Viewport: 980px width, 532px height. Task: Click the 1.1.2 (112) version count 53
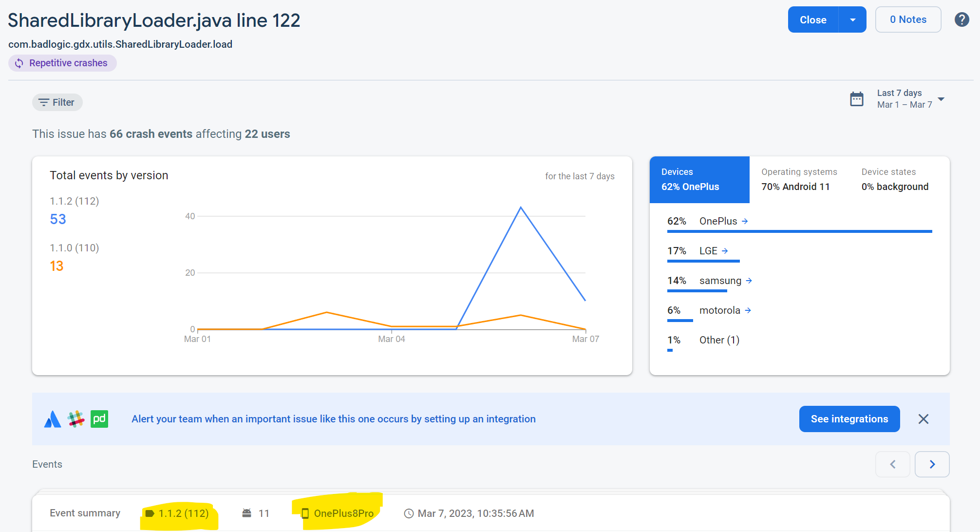(x=58, y=219)
